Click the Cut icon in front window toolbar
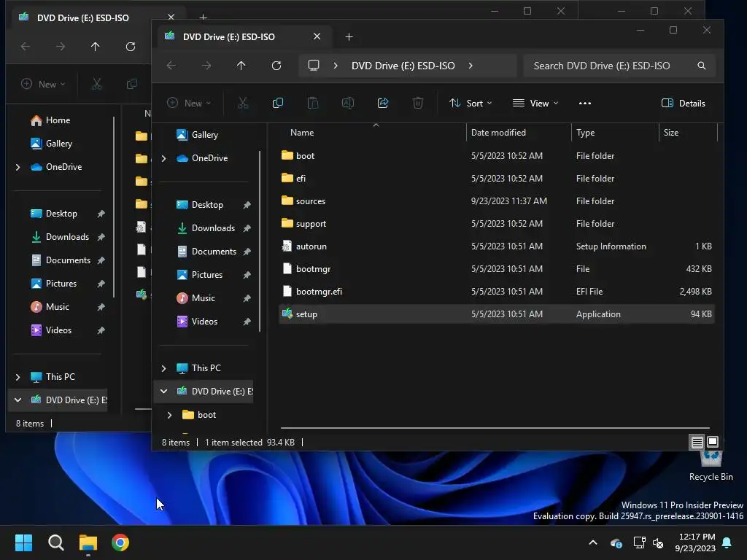 (243, 103)
